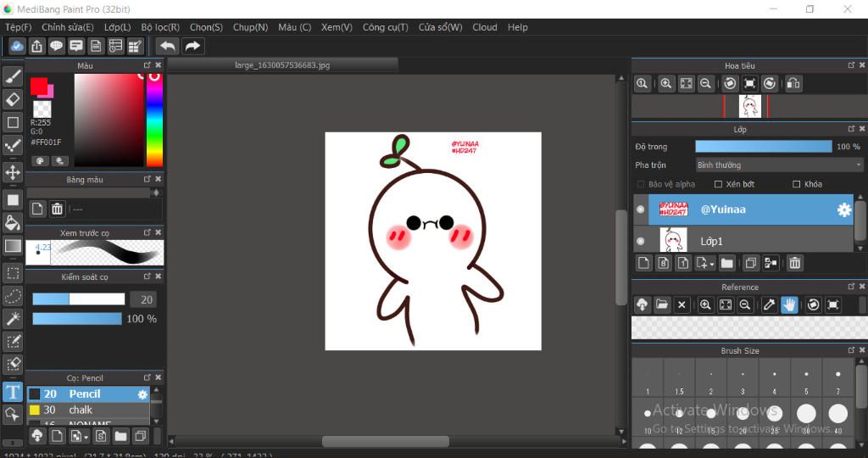Open Công cụ(T) menu
Screen dimensions: 868x458
(x=386, y=27)
